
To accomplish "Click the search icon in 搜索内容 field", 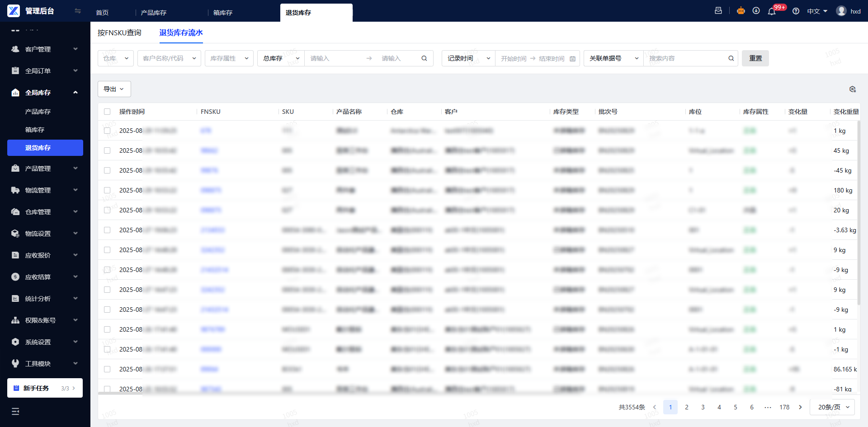I will 731,58.
